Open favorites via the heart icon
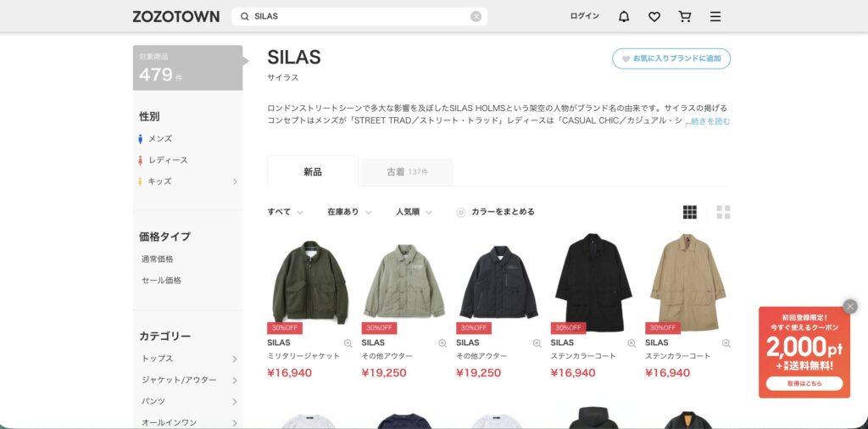Image resolution: width=868 pixels, height=429 pixels. pyautogui.click(x=654, y=17)
